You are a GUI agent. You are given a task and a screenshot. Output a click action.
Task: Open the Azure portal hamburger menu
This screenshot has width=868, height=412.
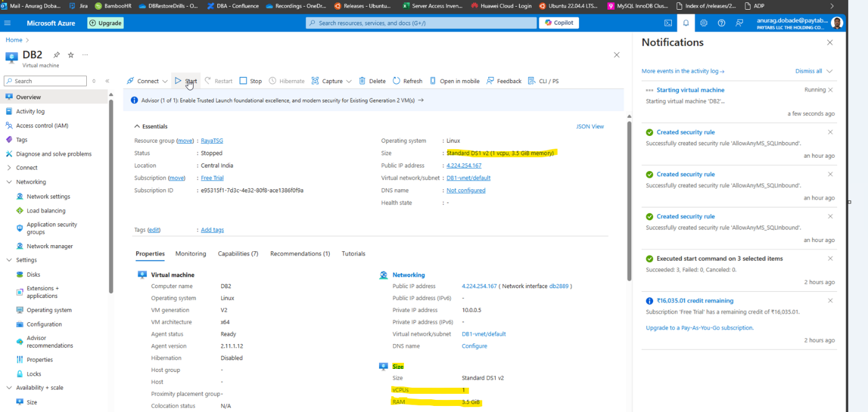coord(7,23)
